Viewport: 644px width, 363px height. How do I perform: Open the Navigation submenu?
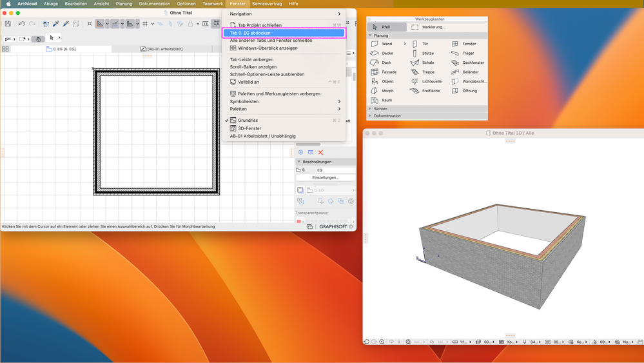coord(284,14)
